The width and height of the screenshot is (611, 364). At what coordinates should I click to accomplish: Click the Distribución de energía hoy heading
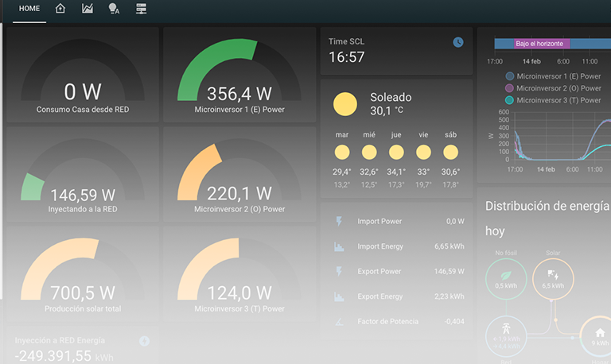547,218
